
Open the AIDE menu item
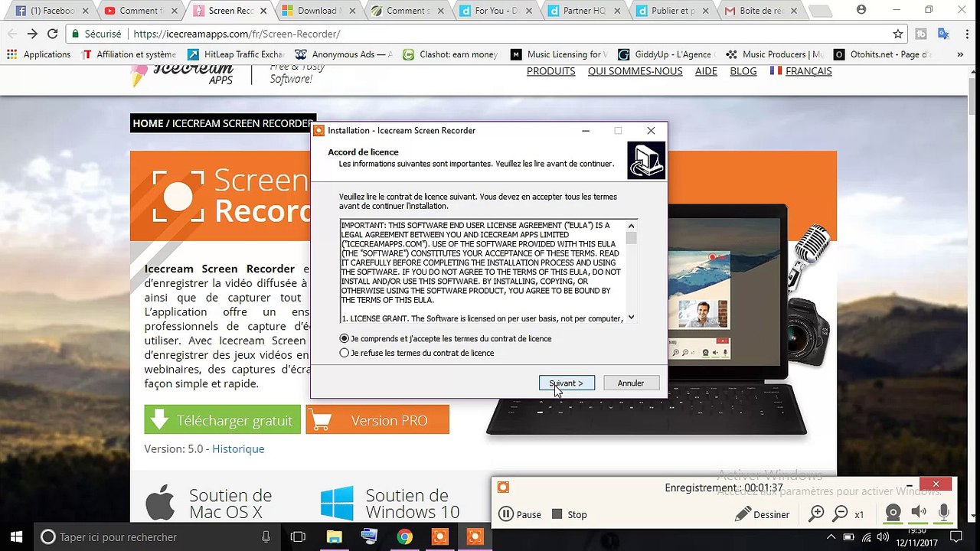(x=706, y=71)
